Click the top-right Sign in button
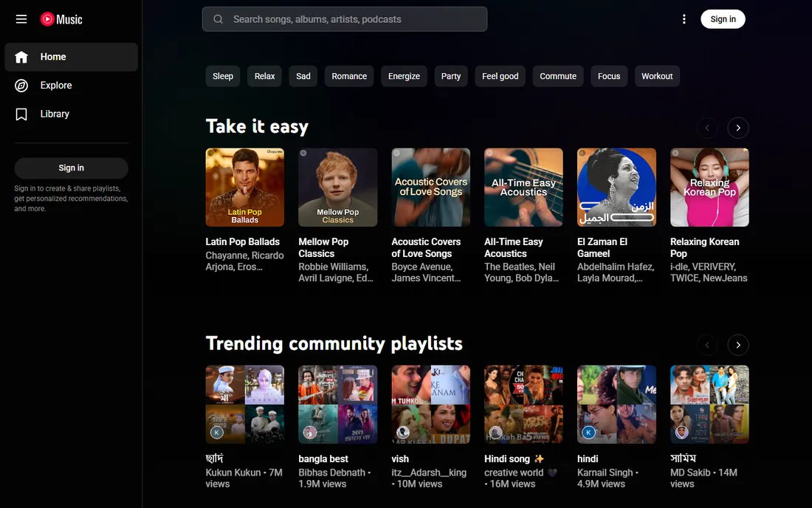The image size is (812, 508). click(x=723, y=19)
